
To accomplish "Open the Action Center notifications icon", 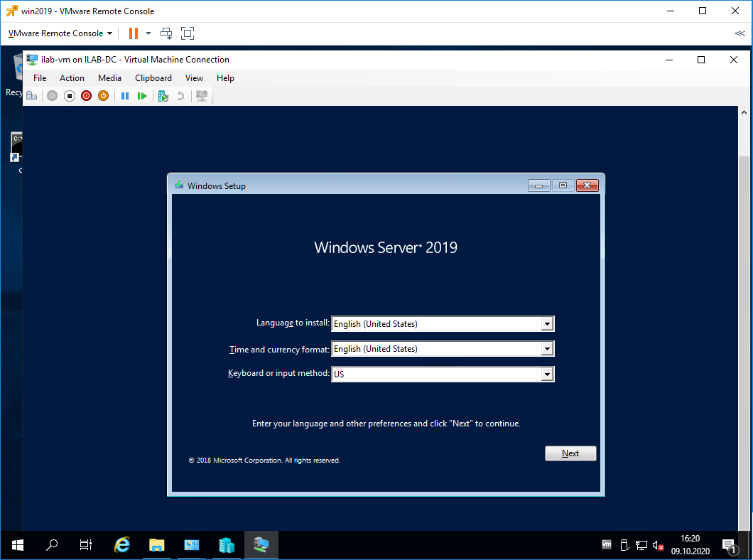I will click(x=729, y=546).
